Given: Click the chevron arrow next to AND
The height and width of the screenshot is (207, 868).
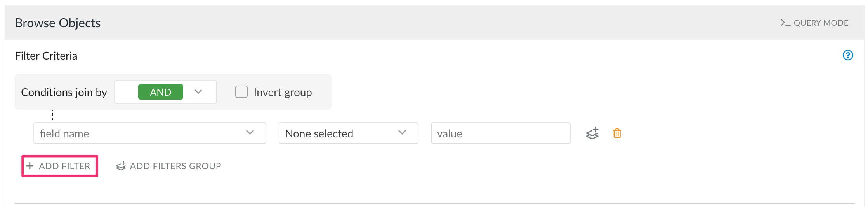Looking at the screenshot, I should coord(198,92).
